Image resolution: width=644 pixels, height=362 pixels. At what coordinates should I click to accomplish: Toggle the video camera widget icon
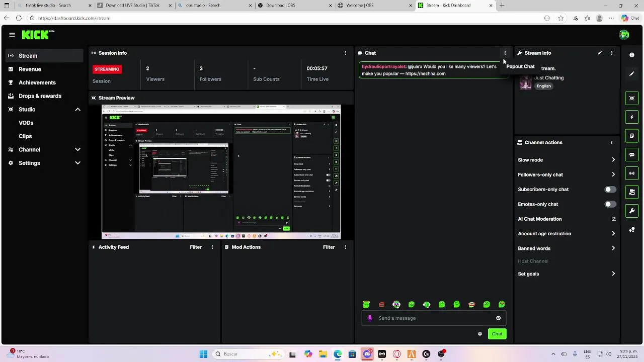(x=632, y=192)
